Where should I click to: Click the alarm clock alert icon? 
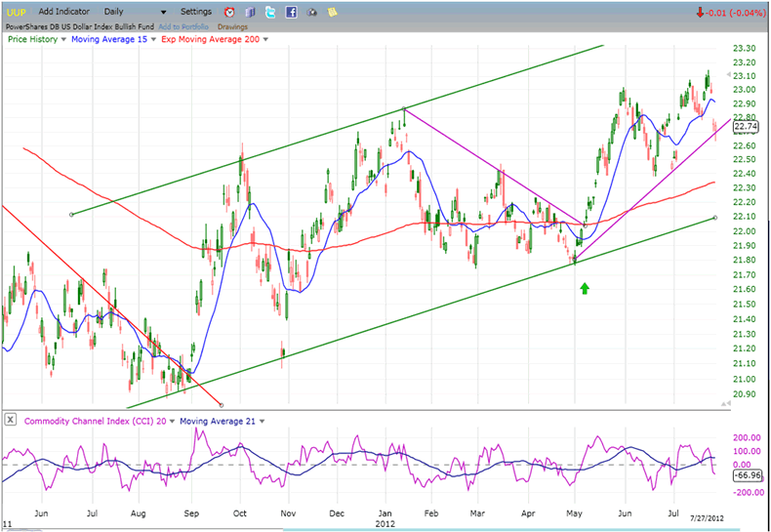coord(228,13)
